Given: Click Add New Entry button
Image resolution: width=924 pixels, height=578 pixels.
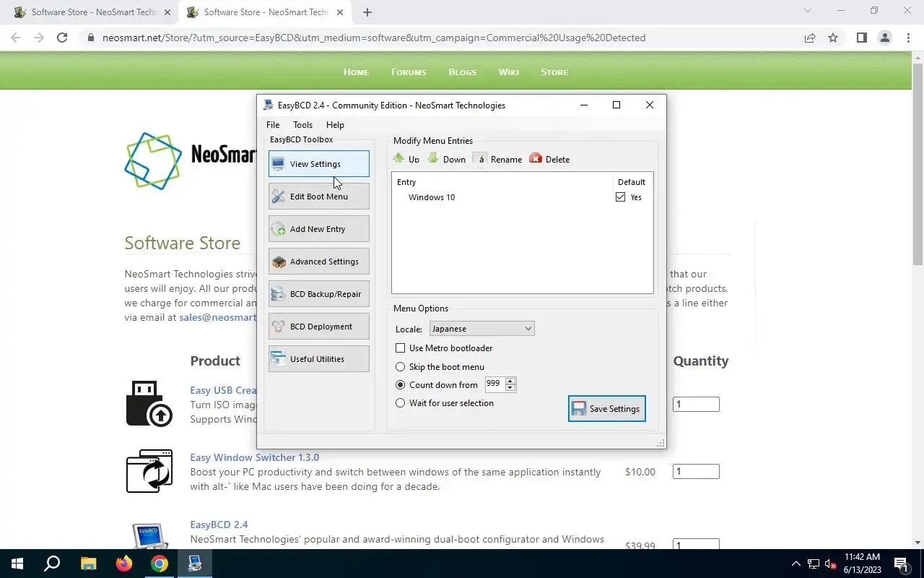Looking at the screenshot, I should (318, 228).
